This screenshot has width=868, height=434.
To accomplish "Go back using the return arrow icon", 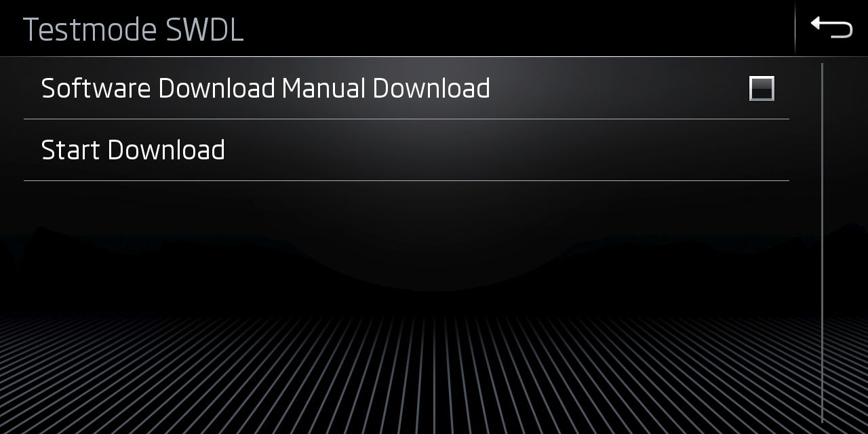I will pyautogui.click(x=831, y=27).
